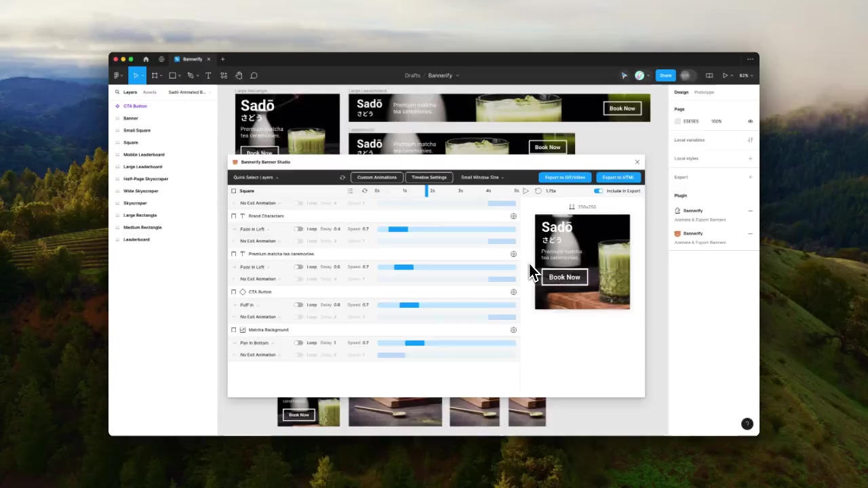Check the CTA Button layer checkbox

[x=234, y=292]
